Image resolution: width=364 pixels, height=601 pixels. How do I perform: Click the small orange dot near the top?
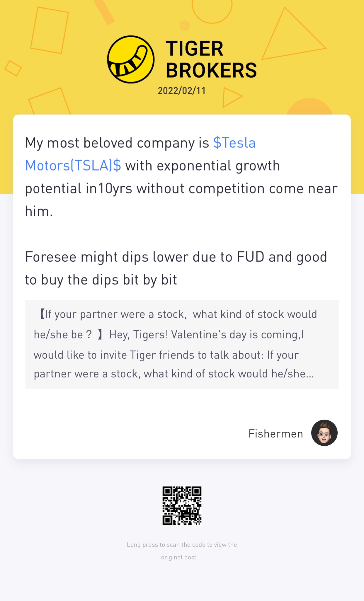[x=185, y=25]
